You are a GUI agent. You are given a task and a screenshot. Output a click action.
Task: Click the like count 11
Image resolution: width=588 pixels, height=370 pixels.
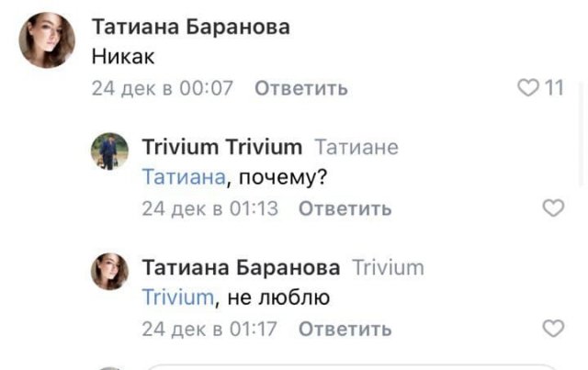[553, 88]
